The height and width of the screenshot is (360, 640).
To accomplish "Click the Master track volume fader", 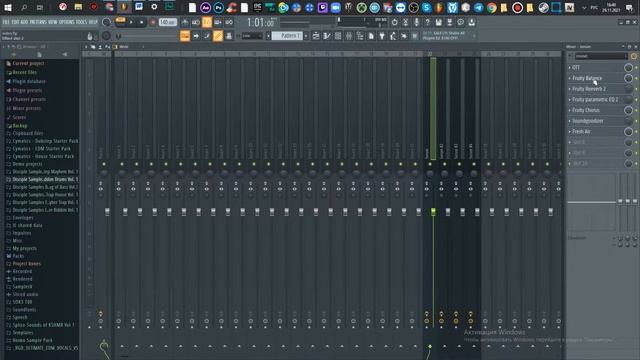I will click(107, 211).
